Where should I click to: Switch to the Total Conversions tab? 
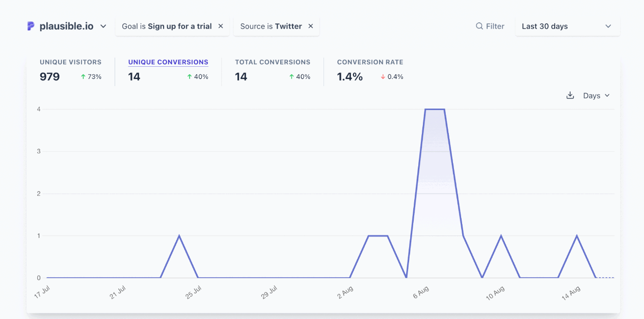pos(273,69)
